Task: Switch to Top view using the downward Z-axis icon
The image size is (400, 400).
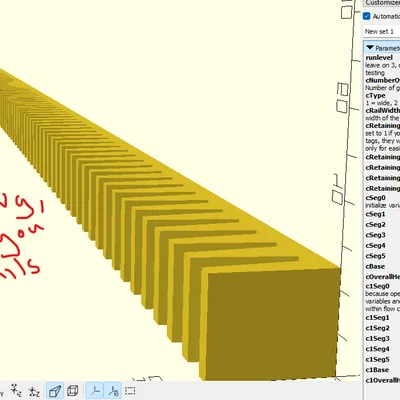Action: tap(15, 390)
